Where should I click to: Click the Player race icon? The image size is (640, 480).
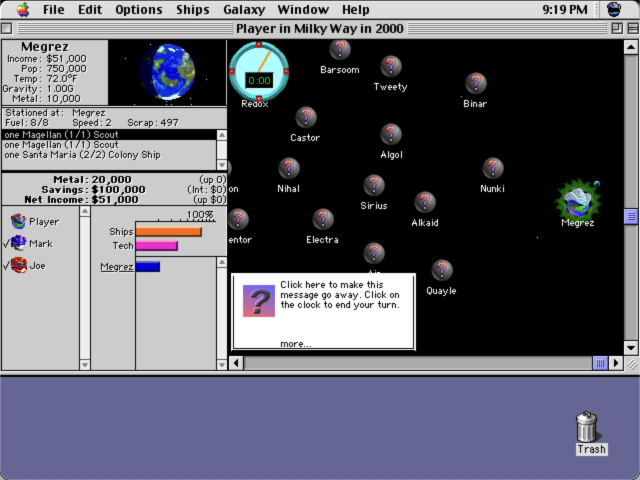pos(18,221)
